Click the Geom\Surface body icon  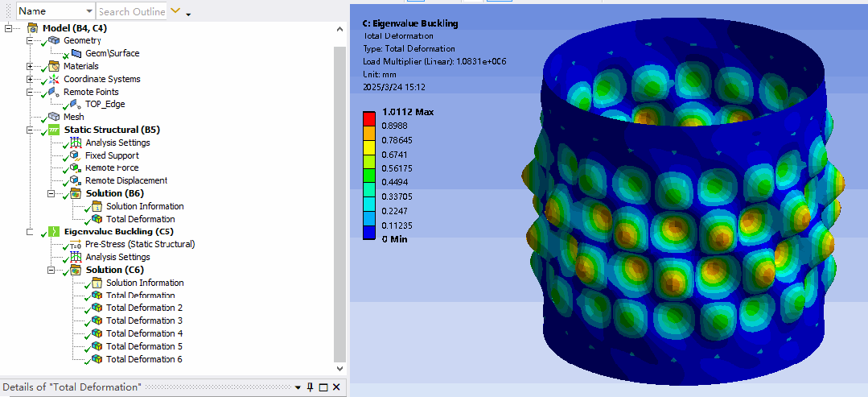click(x=76, y=53)
